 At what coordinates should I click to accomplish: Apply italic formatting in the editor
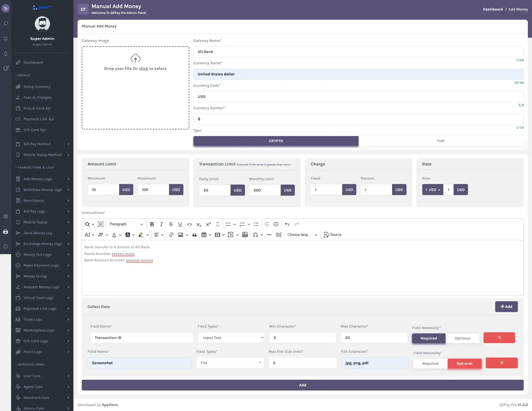pos(161,224)
